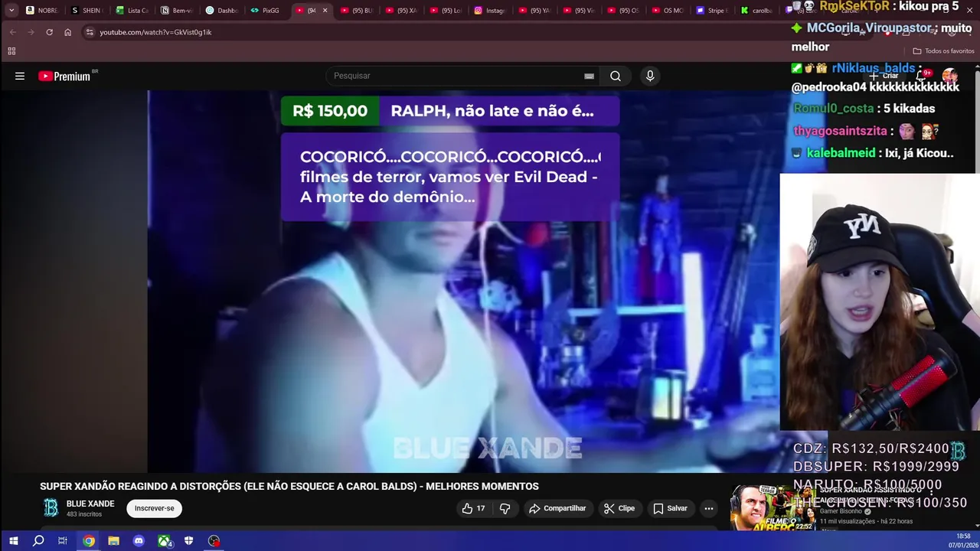The width and height of the screenshot is (980, 551).
Task: Save video with Salvar button
Action: click(x=671, y=508)
